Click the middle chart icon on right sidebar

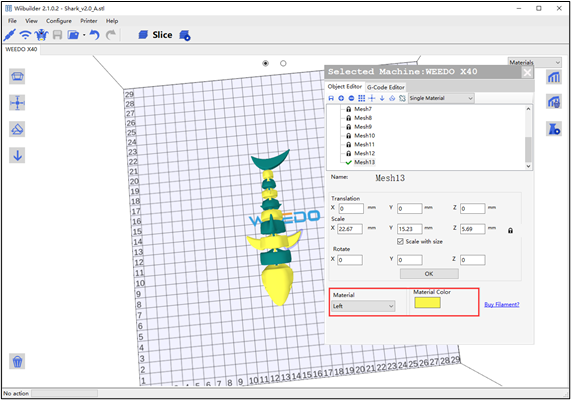tap(554, 103)
